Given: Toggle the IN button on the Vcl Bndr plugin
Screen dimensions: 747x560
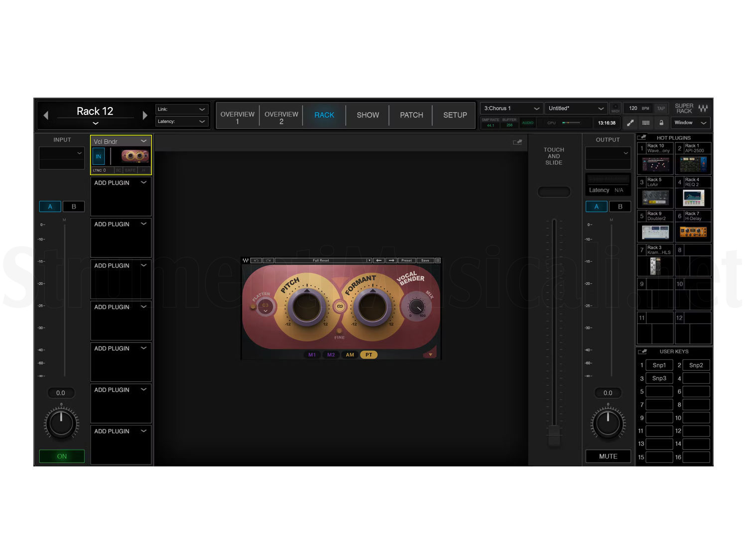Looking at the screenshot, I should point(98,156).
